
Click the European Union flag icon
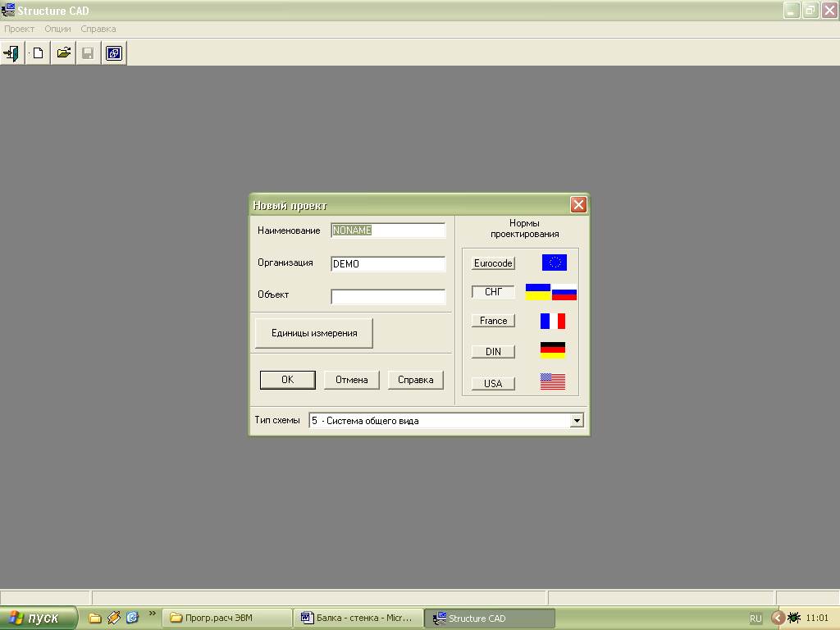[x=554, y=262]
